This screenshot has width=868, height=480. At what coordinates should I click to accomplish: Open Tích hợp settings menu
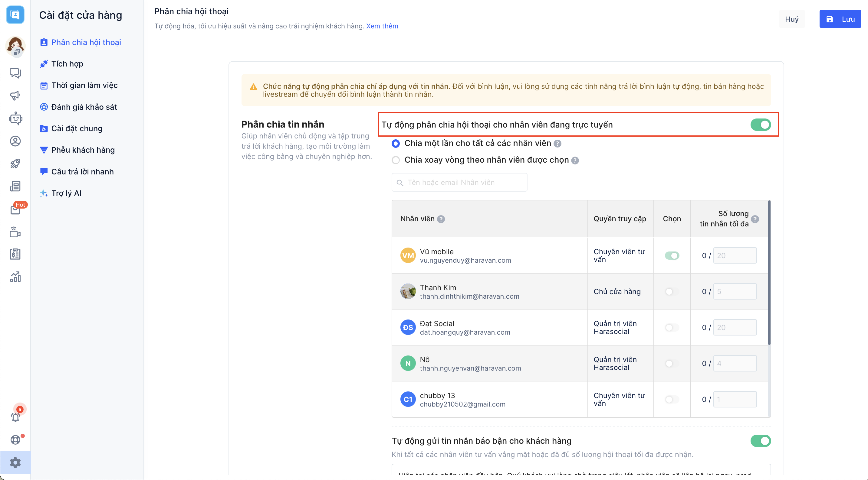click(67, 64)
